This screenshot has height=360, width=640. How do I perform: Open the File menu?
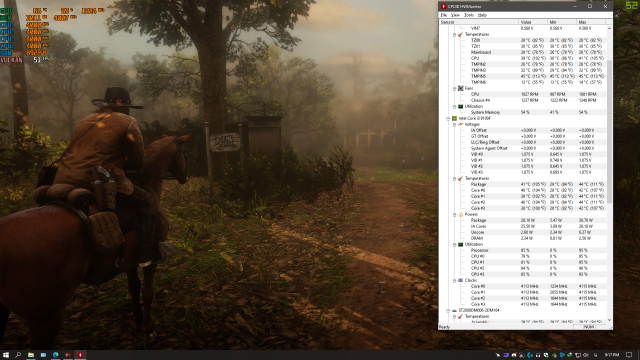(444, 15)
